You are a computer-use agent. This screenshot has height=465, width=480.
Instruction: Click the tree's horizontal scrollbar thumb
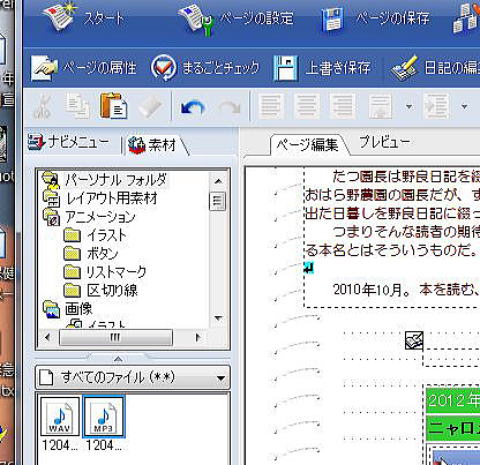(x=116, y=337)
